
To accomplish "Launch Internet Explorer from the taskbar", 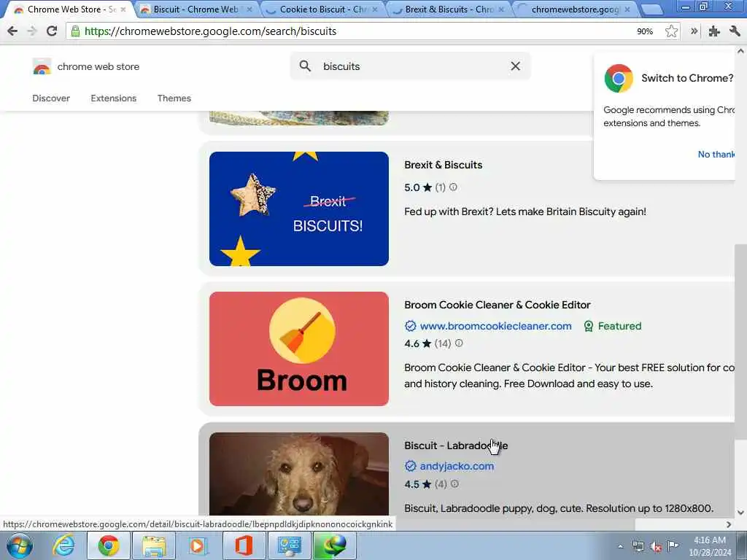I will point(63,545).
